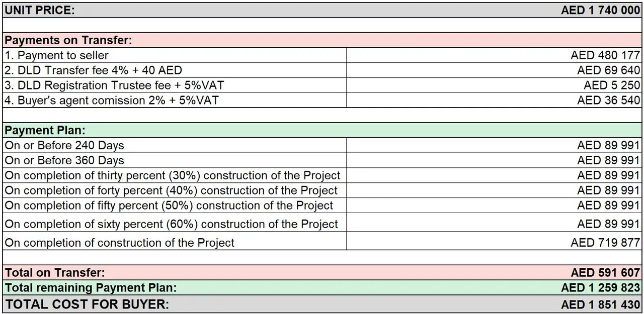This screenshot has height=314, width=644.
Task: Click the Payment to seller label cell
Action: (175, 55)
